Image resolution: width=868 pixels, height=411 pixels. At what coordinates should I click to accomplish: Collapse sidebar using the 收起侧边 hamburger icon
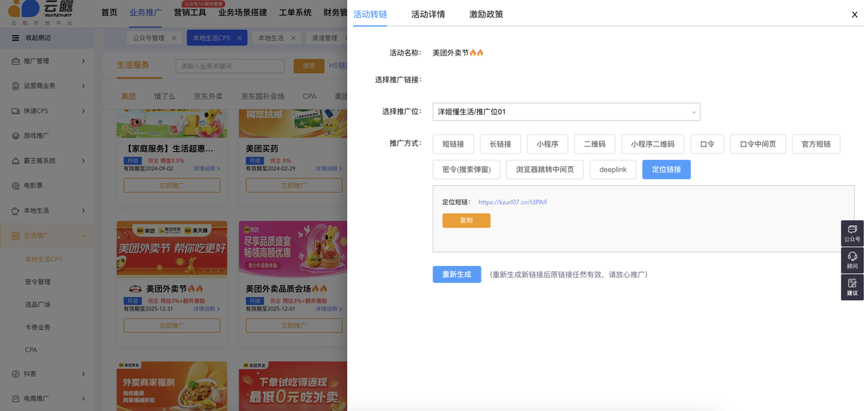[x=16, y=38]
